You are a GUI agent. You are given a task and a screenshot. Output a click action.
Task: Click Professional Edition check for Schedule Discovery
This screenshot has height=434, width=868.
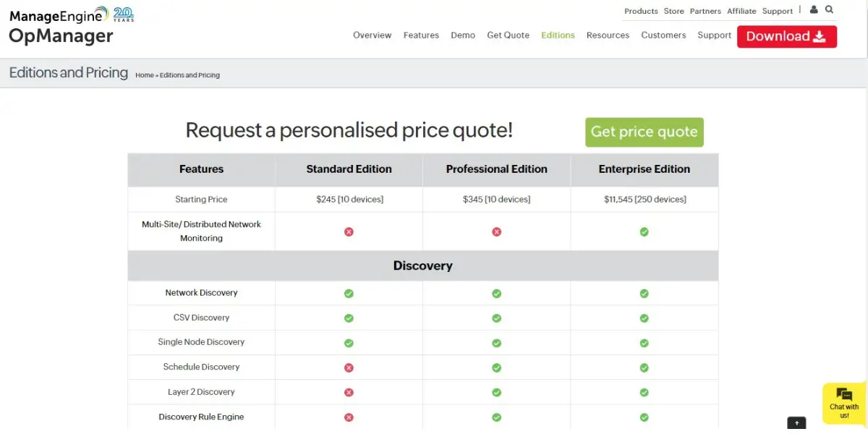click(496, 367)
